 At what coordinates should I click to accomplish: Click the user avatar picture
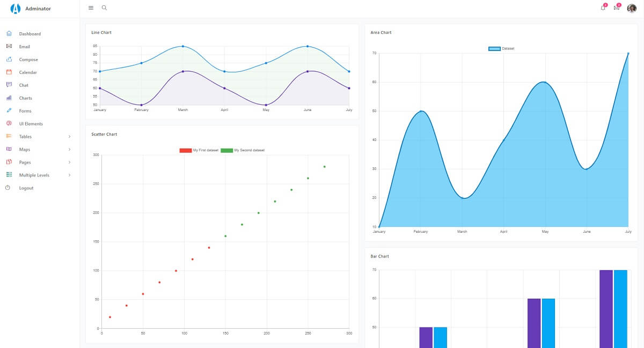632,8
